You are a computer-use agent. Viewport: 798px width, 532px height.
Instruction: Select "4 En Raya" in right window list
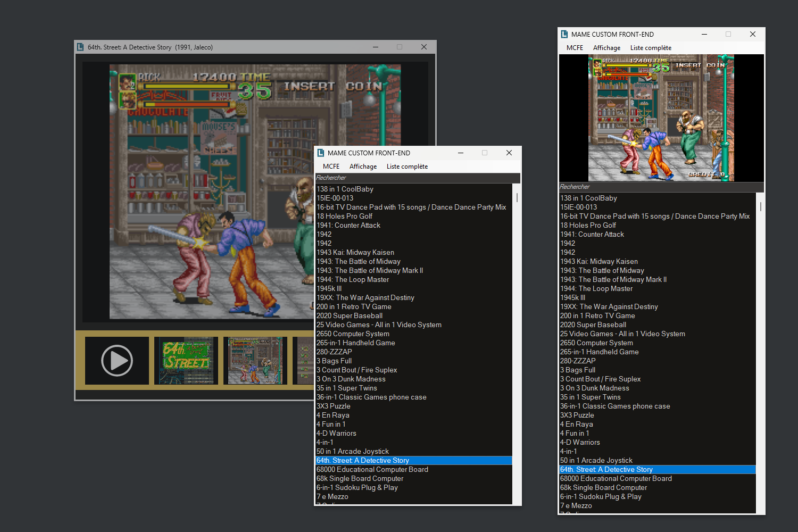[x=657, y=424]
